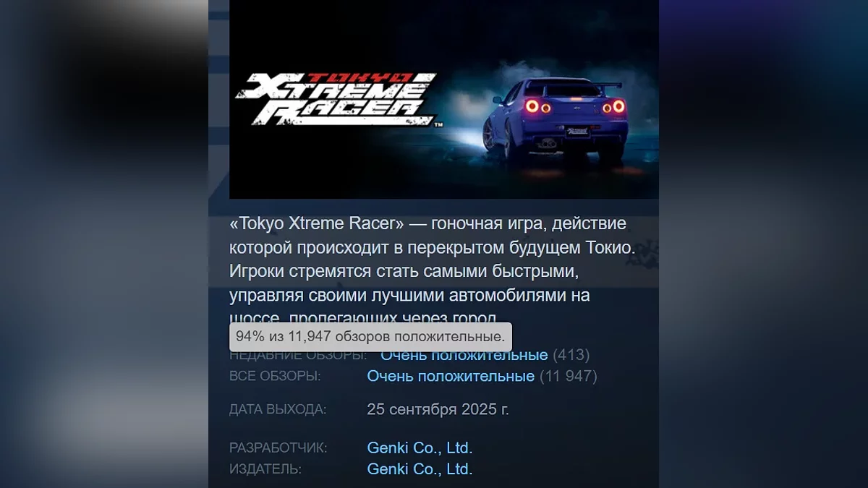Image resolution: width=868 pixels, height=488 pixels.
Task: Click the 'НЕДАВНИЕ ОБЗОРЫ:' label
Action: (298, 356)
